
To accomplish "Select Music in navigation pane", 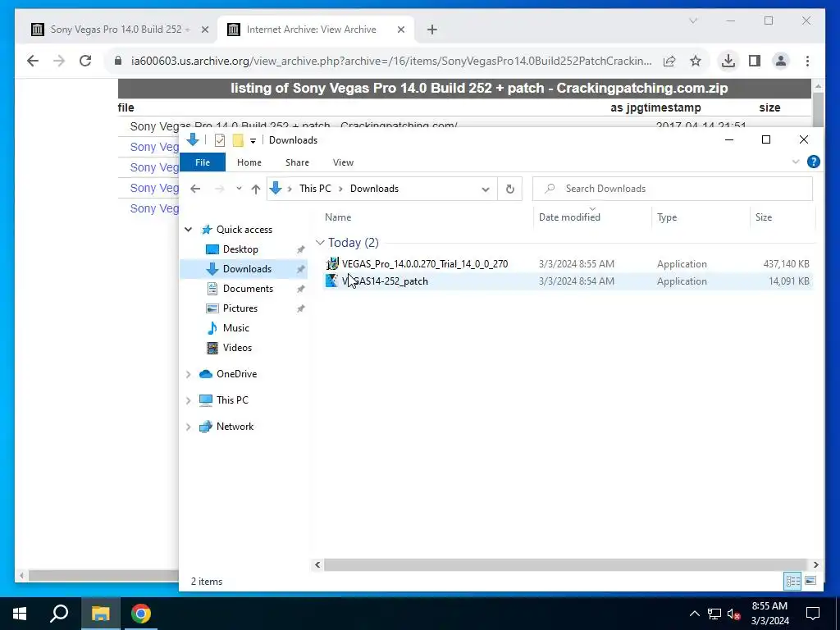I will pyautogui.click(x=235, y=328).
